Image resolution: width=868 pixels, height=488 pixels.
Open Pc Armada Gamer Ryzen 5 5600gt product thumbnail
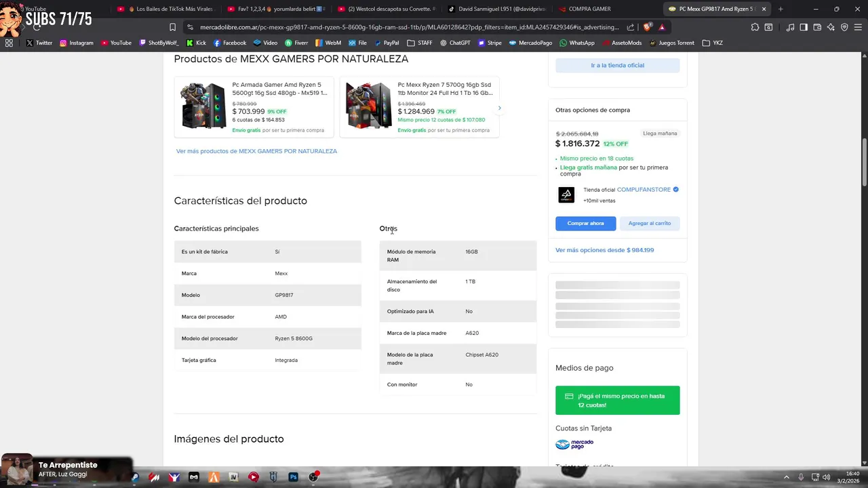[x=203, y=106]
